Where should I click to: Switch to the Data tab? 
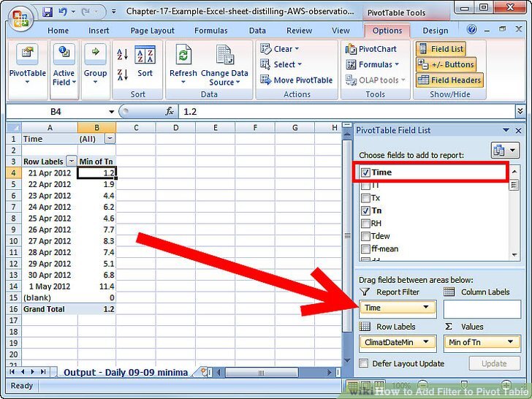pos(257,31)
